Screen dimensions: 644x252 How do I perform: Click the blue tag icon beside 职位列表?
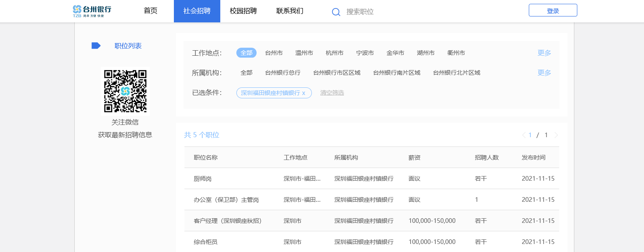(x=96, y=46)
